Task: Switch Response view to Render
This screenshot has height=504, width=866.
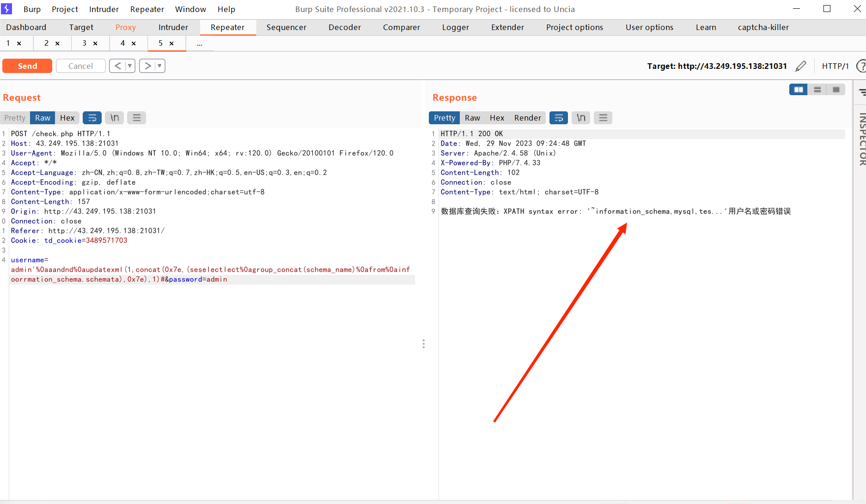Action: tap(527, 118)
